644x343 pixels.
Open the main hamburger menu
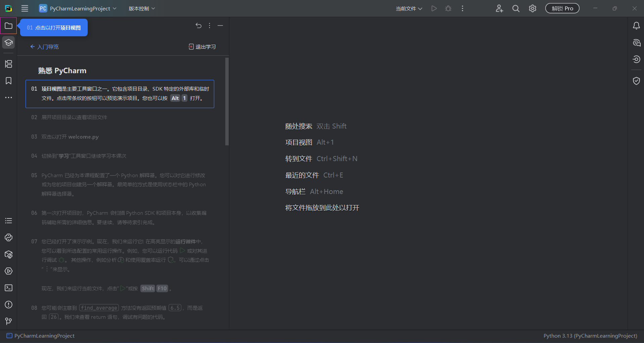tap(25, 8)
